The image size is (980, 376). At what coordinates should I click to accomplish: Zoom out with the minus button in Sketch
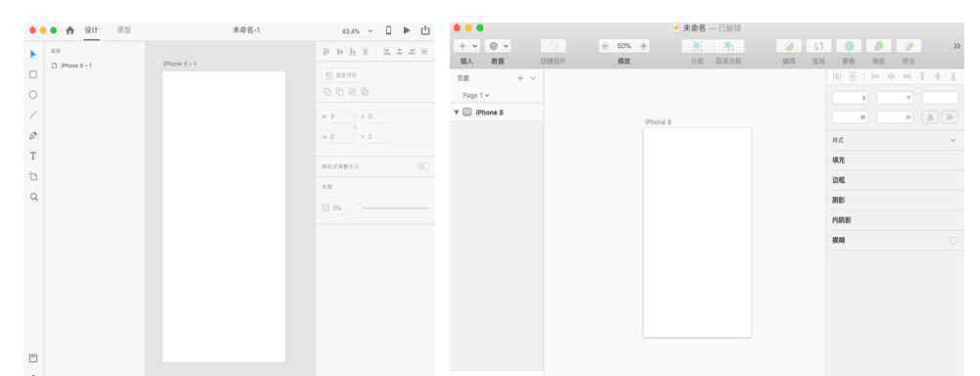coord(605,46)
